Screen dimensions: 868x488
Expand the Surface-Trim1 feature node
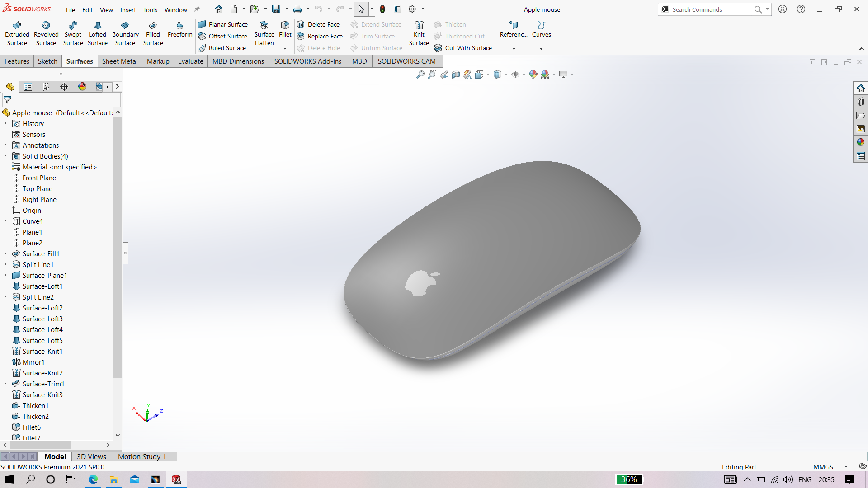coord(5,384)
